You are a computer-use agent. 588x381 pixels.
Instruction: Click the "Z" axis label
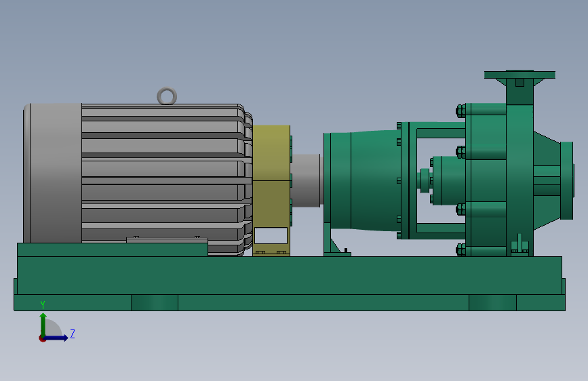73,334
